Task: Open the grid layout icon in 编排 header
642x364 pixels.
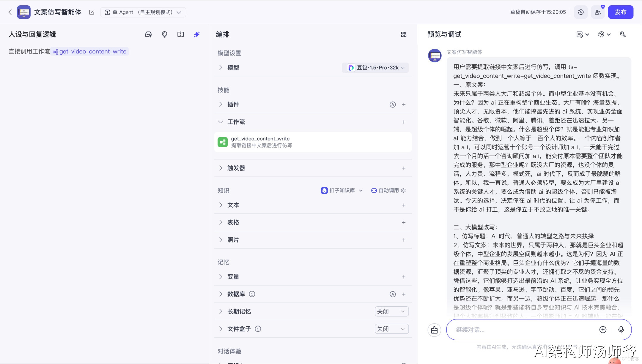Action: pyautogui.click(x=404, y=34)
